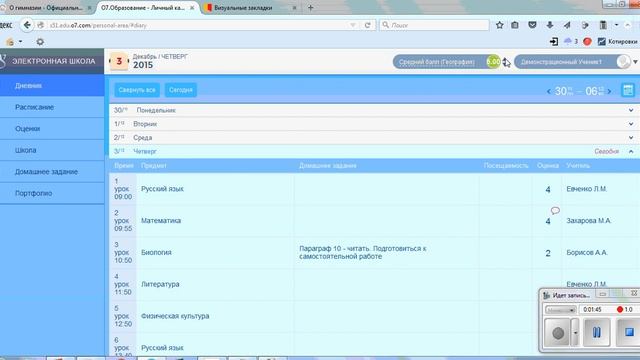
Task: Open the downloads arrow icon
Action: (550, 25)
